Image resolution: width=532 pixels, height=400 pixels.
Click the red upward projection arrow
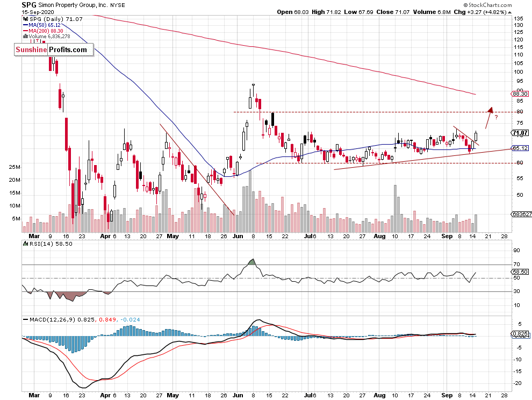click(x=488, y=118)
